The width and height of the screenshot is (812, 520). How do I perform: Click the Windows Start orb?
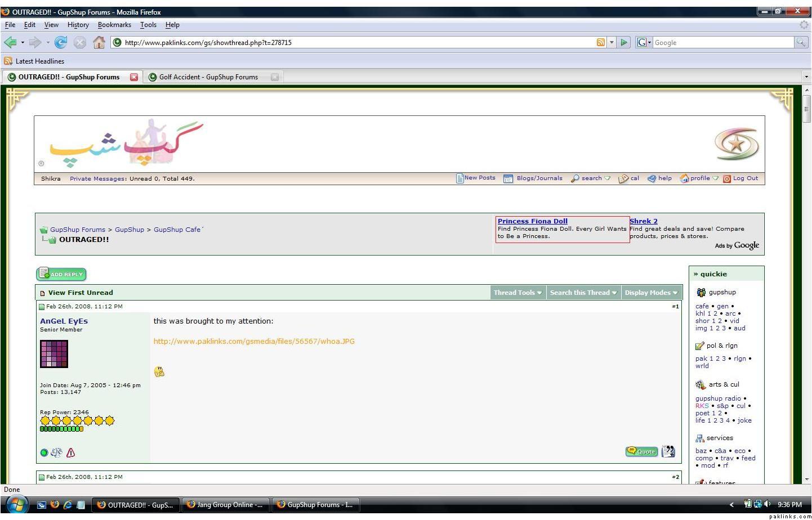pos(16,504)
